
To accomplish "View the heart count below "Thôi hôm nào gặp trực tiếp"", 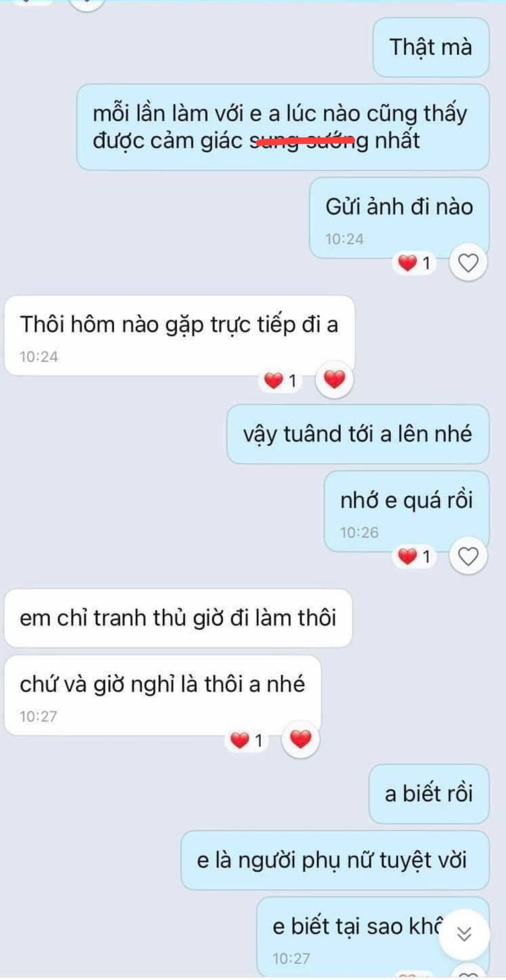I will (281, 381).
